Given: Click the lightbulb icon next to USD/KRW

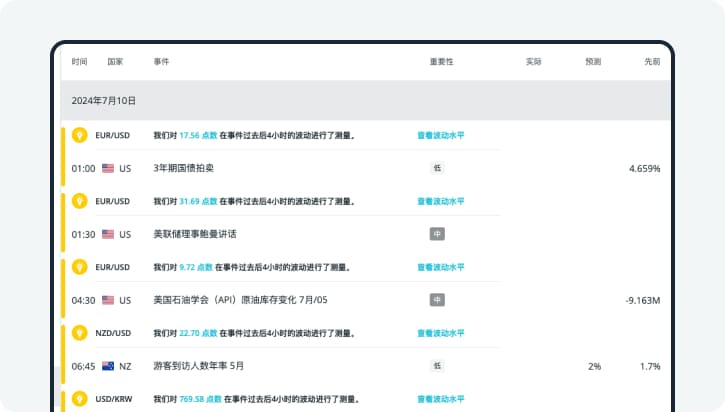Looking at the screenshot, I should click(x=80, y=398).
